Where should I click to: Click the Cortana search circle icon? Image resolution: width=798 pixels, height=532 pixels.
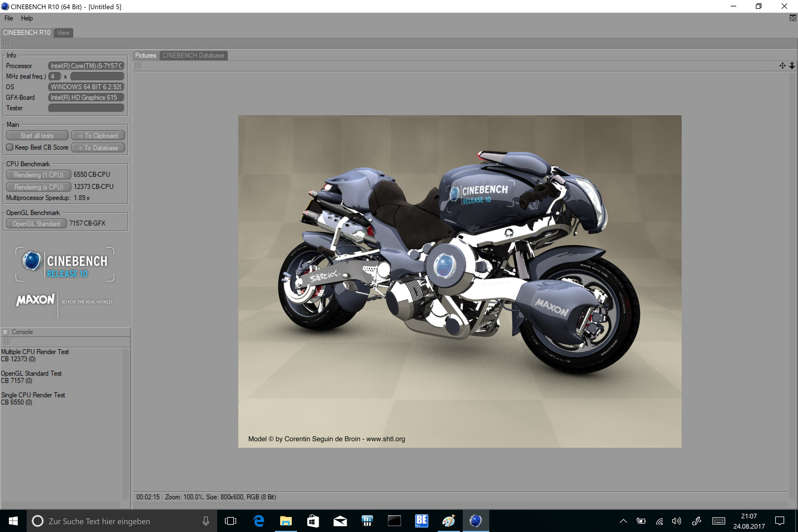click(38, 521)
